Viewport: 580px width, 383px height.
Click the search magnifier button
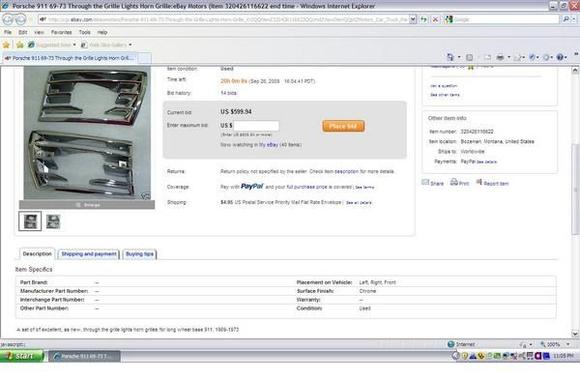pyautogui.click(x=566, y=19)
